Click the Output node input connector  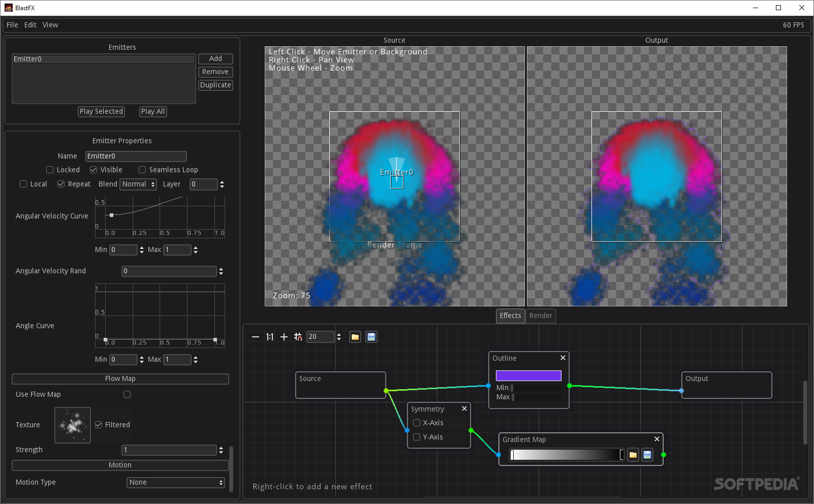click(681, 391)
